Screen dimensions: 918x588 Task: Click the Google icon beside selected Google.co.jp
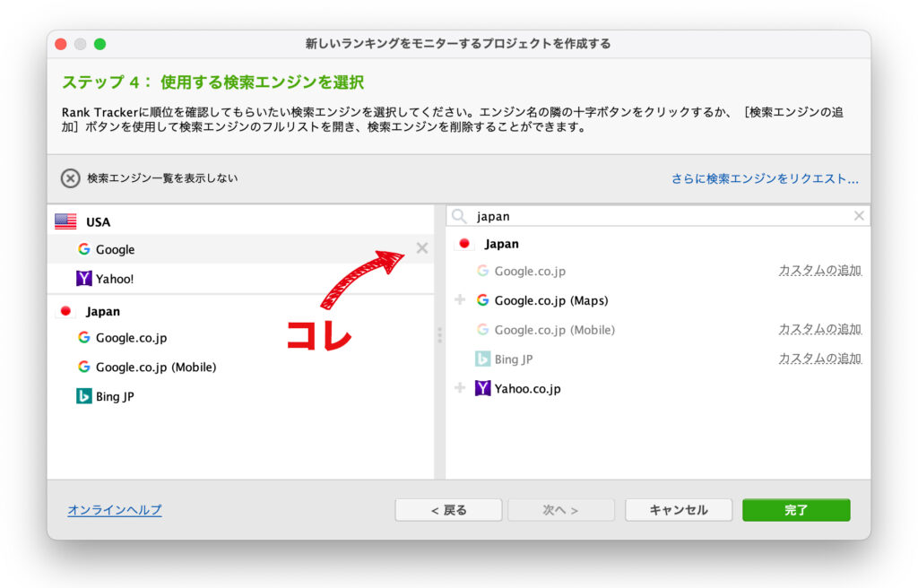click(83, 337)
